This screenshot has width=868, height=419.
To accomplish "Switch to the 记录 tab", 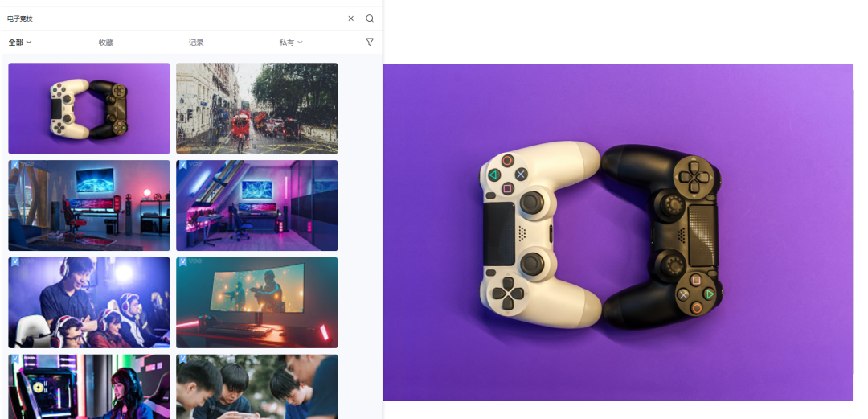I will pyautogui.click(x=196, y=43).
